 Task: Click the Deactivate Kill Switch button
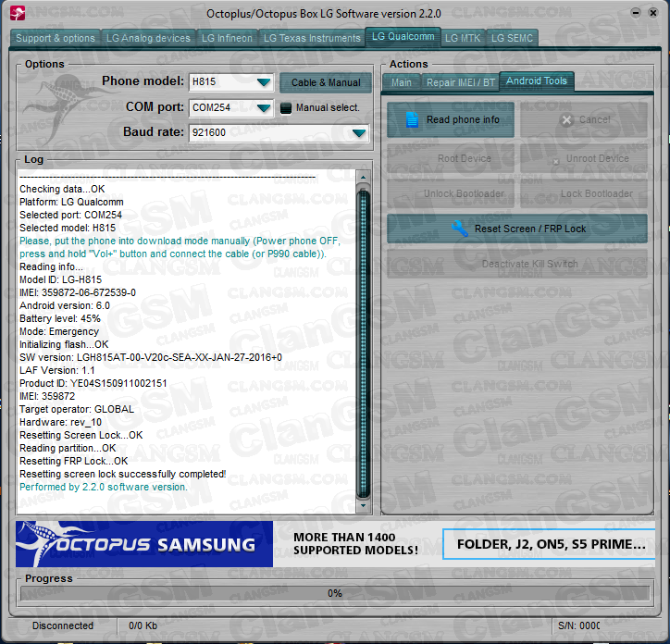[x=517, y=264]
